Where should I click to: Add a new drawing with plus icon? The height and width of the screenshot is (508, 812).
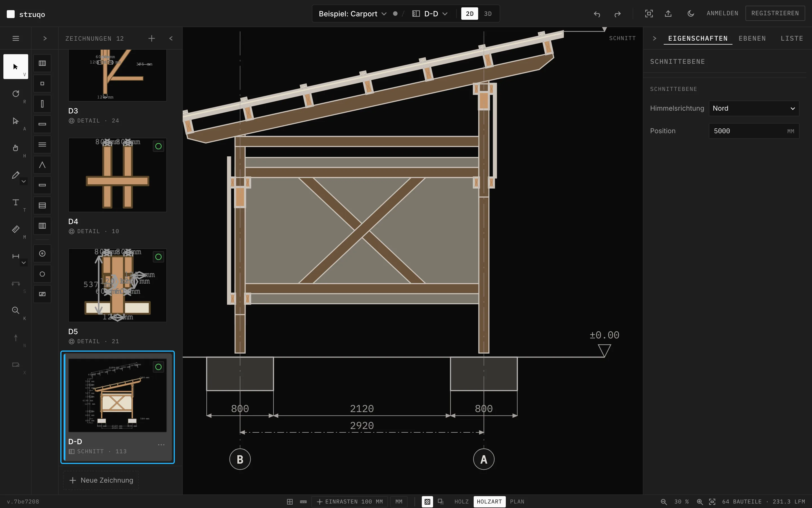[x=152, y=38]
